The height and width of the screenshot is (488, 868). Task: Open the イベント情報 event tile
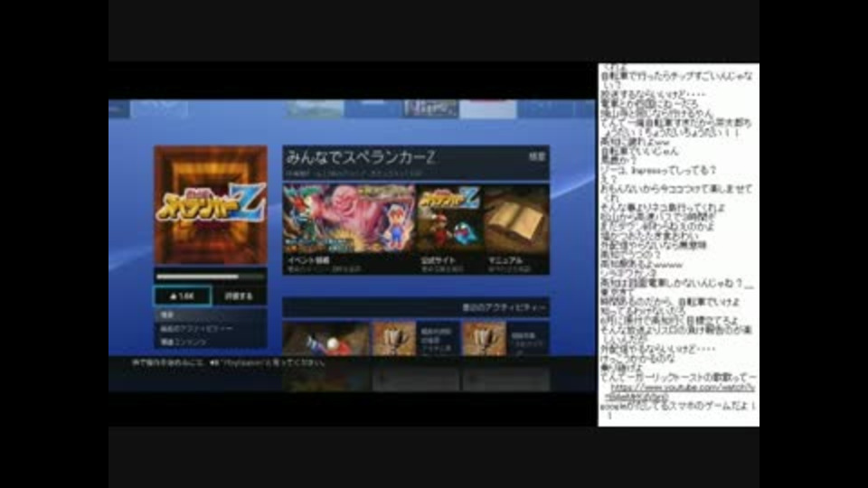(x=349, y=229)
